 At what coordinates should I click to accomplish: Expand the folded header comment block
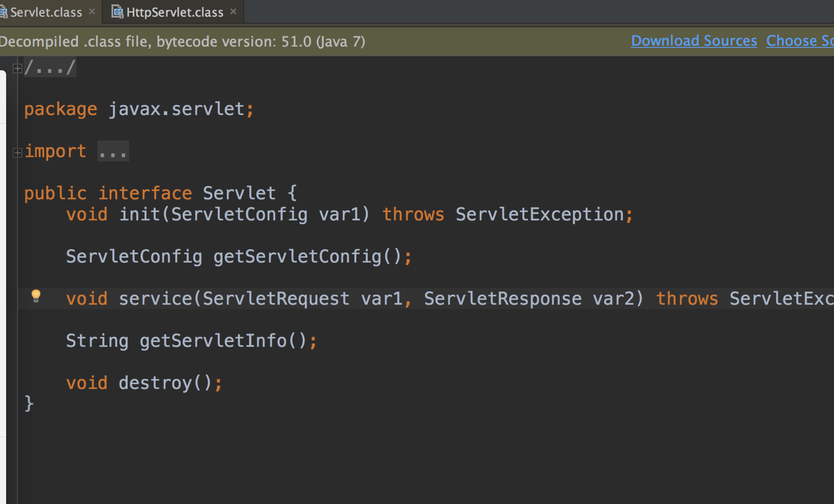coord(17,68)
